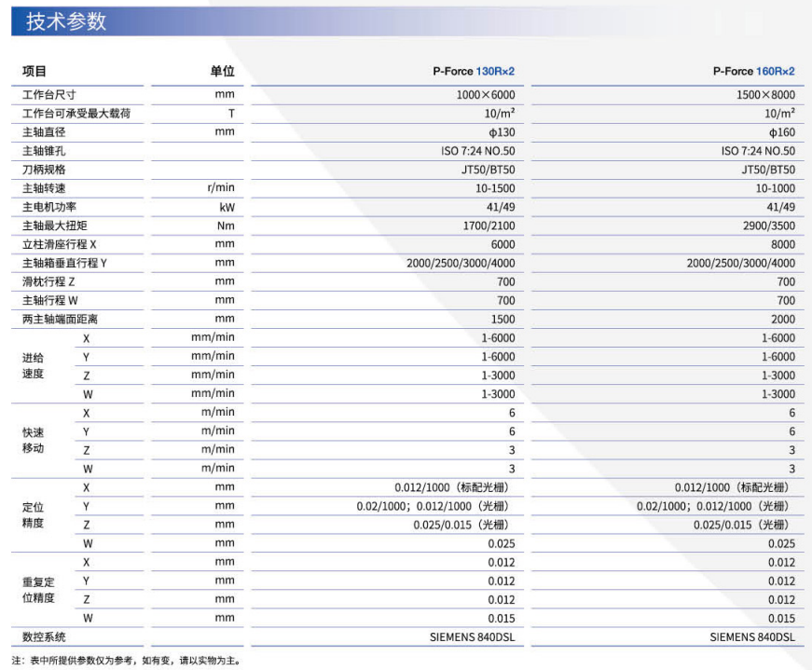Click the torque value 1700/2100
Screen dimensions: 812x670
pyautogui.click(x=489, y=226)
